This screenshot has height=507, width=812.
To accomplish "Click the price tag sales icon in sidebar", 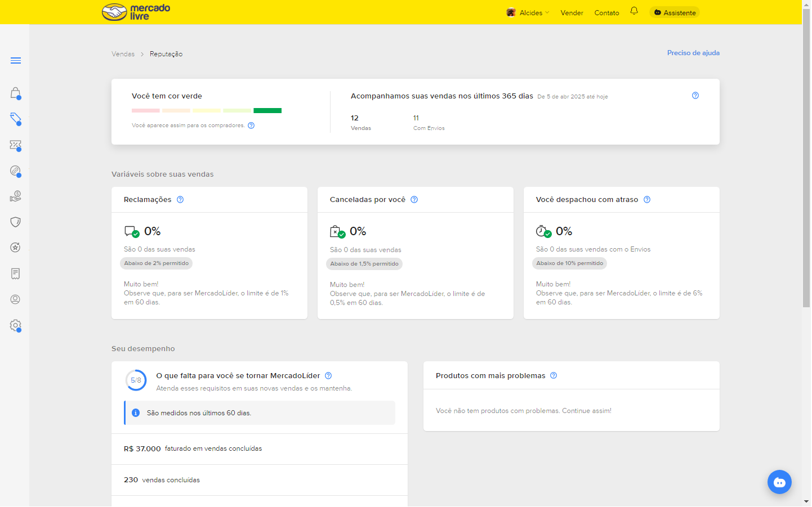I will tap(16, 119).
